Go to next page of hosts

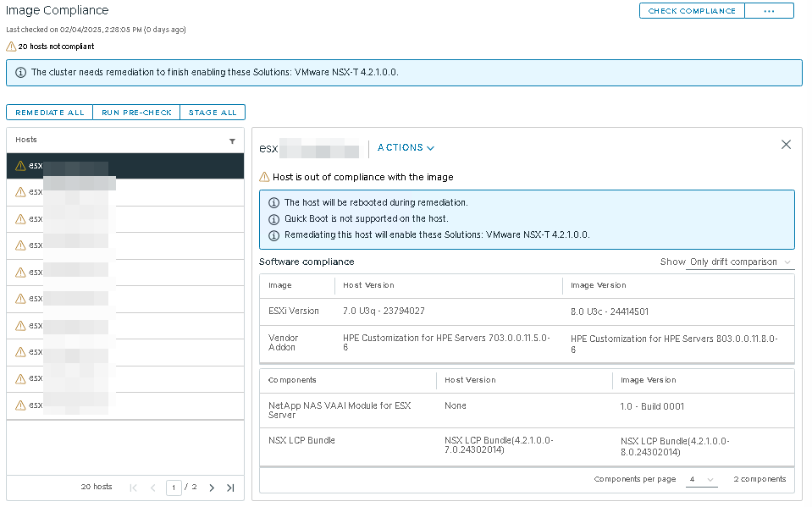pos(212,488)
